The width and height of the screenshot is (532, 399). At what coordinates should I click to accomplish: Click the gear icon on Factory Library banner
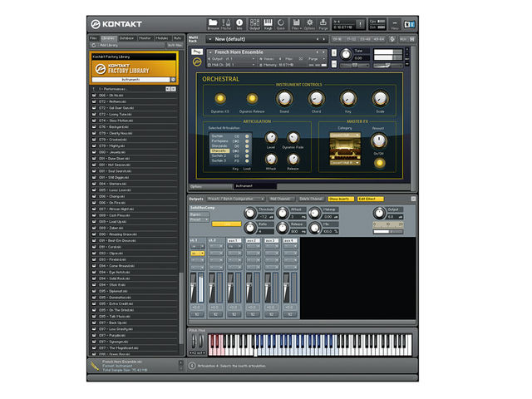click(x=173, y=80)
